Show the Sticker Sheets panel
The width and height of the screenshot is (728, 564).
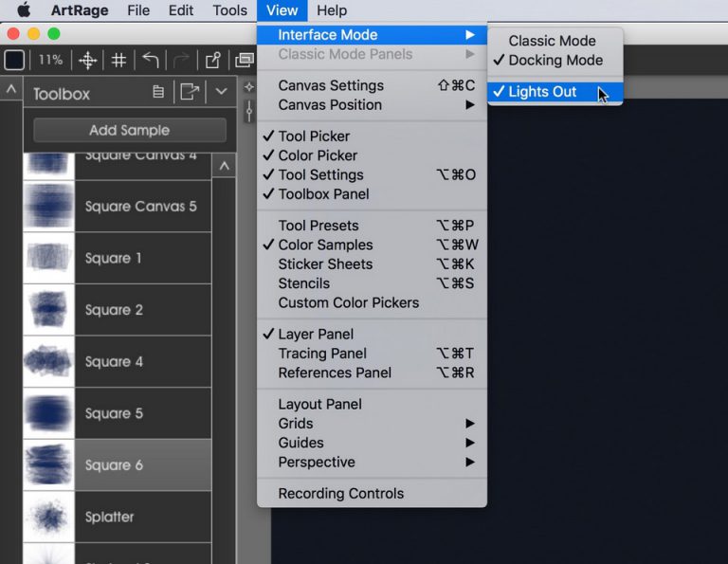(x=372, y=264)
